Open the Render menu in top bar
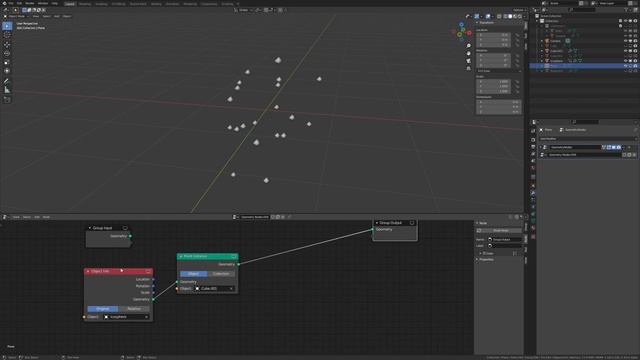This screenshot has height=360, width=640. click(x=30, y=3)
